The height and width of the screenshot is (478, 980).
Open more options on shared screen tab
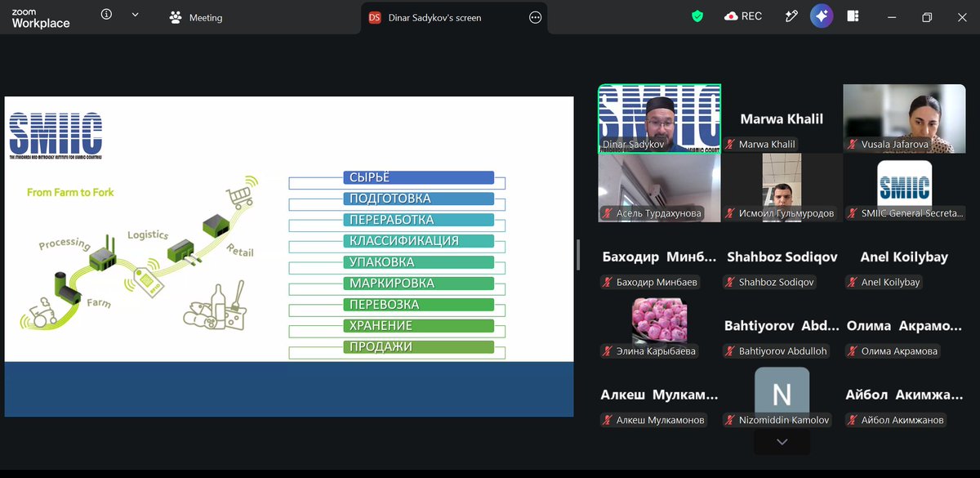[x=536, y=17]
